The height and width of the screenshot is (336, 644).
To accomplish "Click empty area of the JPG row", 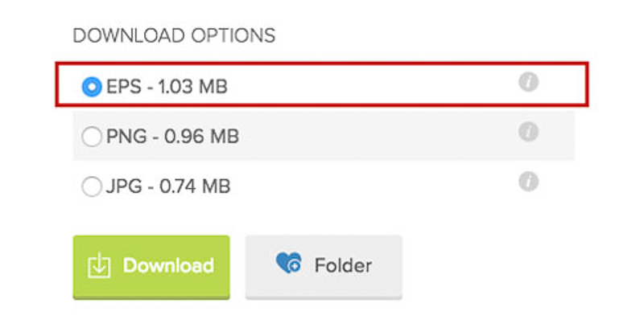I will (x=369, y=186).
